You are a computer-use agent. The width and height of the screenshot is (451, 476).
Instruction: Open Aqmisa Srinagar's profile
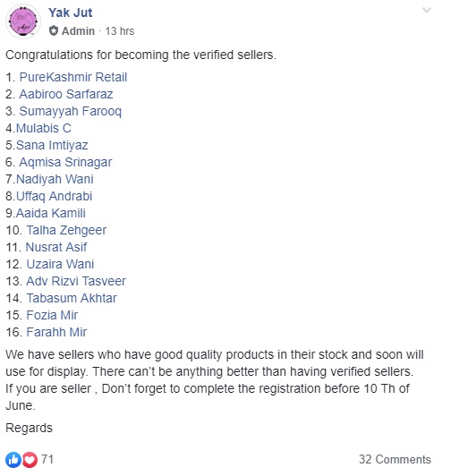tap(65, 163)
